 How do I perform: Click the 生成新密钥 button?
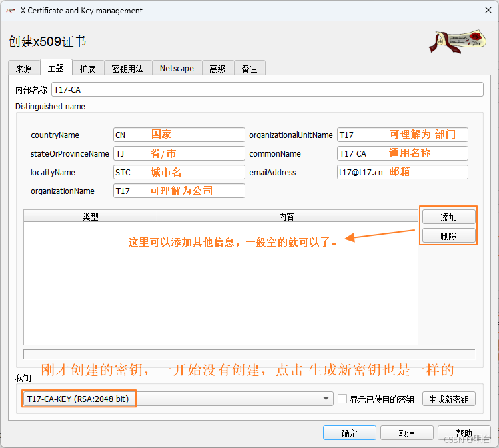[x=449, y=399]
